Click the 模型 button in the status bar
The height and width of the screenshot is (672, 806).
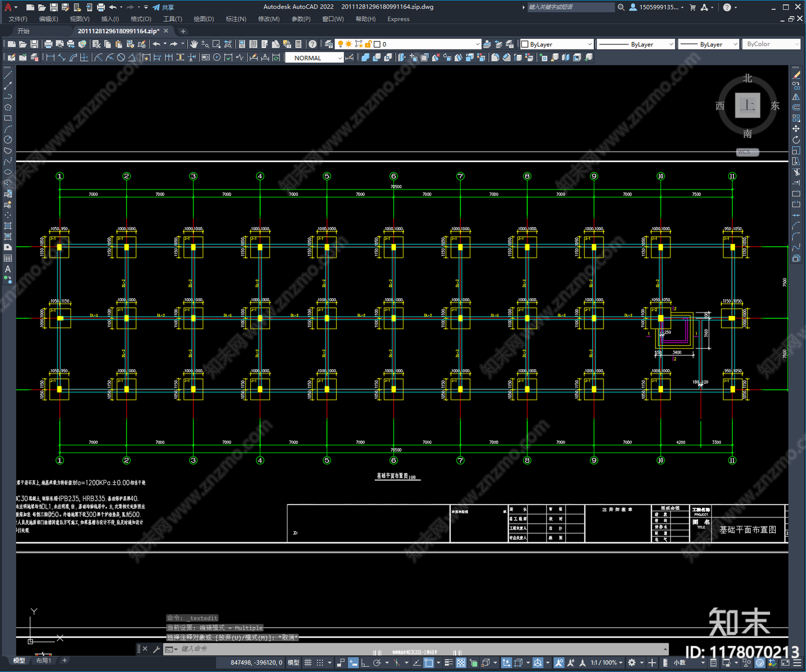tap(294, 662)
